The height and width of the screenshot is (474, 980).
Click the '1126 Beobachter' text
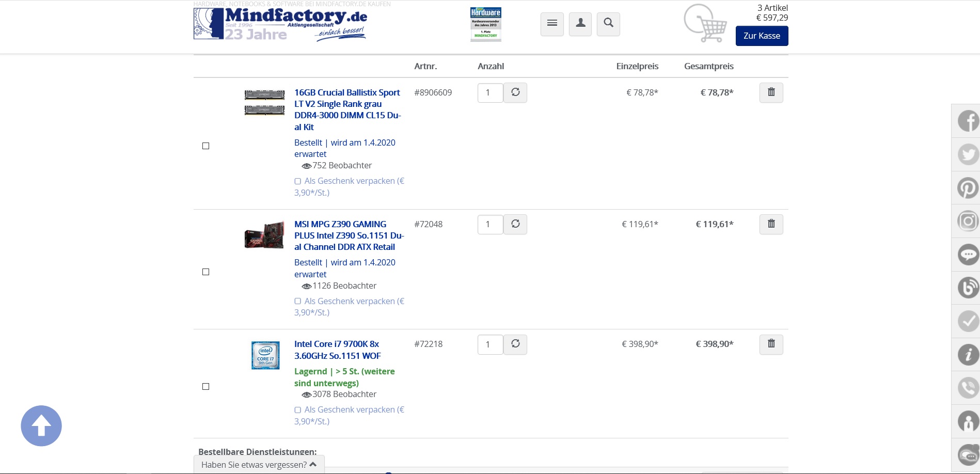coord(344,286)
